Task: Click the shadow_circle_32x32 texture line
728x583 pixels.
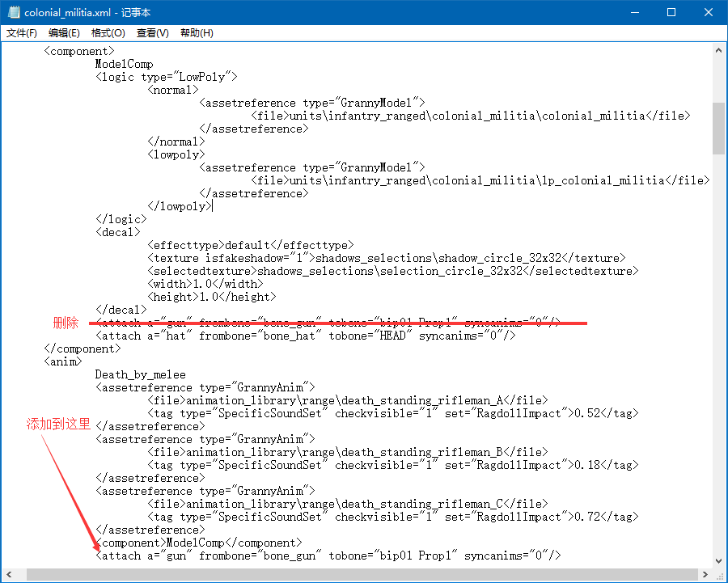Action: [x=387, y=258]
